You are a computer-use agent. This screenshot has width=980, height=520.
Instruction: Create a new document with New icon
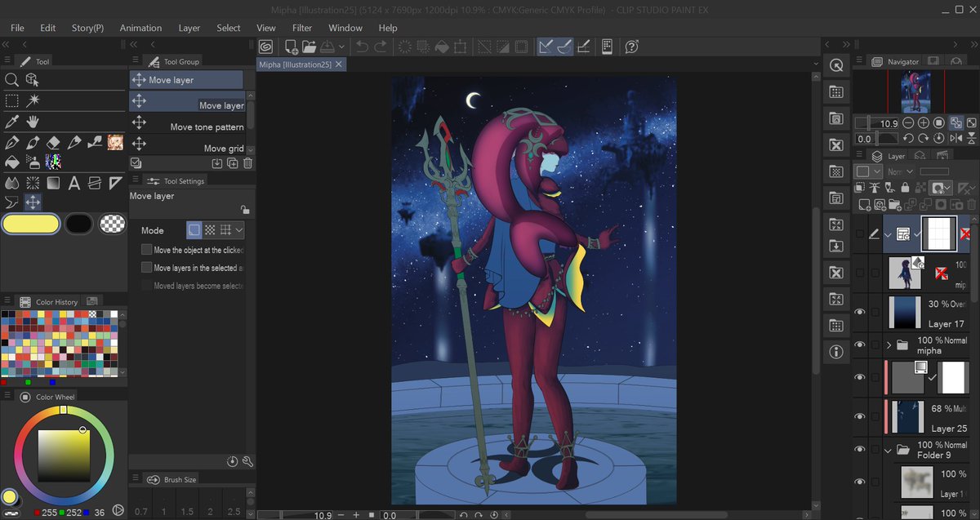click(291, 47)
